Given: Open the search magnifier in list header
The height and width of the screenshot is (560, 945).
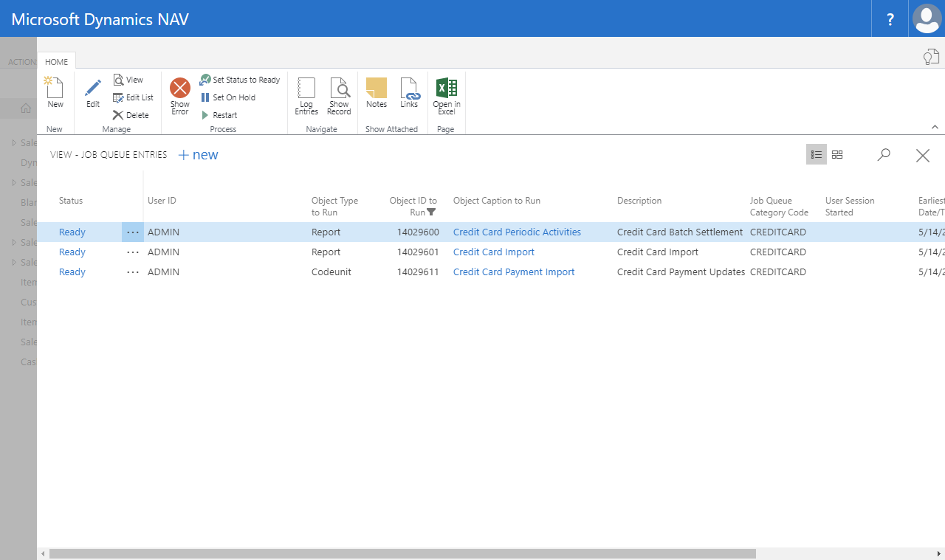Looking at the screenshot, I should click(x=884, y=154).
